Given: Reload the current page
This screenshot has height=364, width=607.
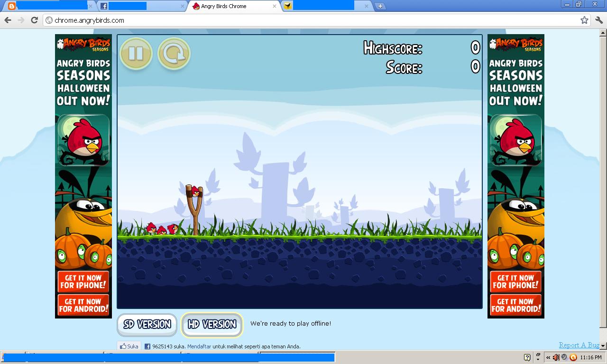Looking at the screenshot, I should (x=34, y=20).
